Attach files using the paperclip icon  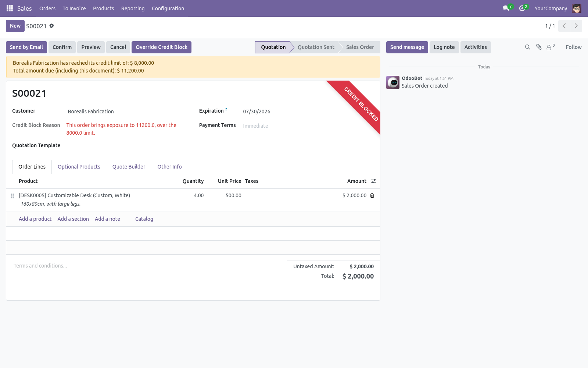pyautogui.click(x=539, y=47)
